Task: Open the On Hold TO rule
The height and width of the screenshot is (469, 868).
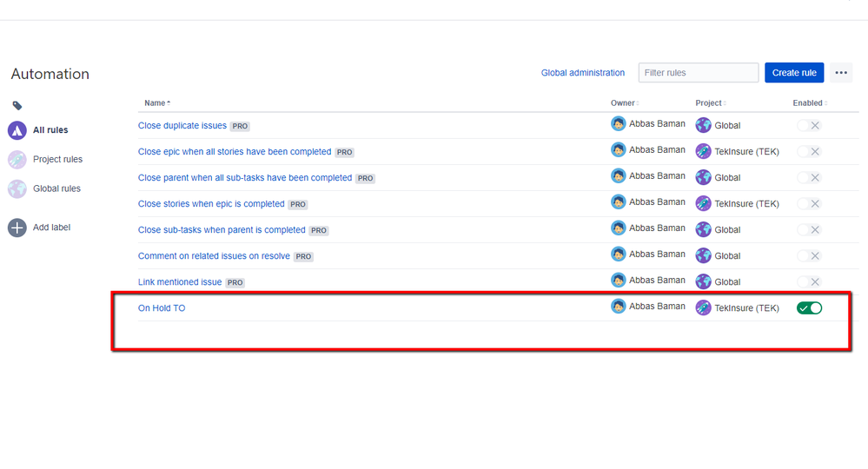Action: tap(162, 308)
